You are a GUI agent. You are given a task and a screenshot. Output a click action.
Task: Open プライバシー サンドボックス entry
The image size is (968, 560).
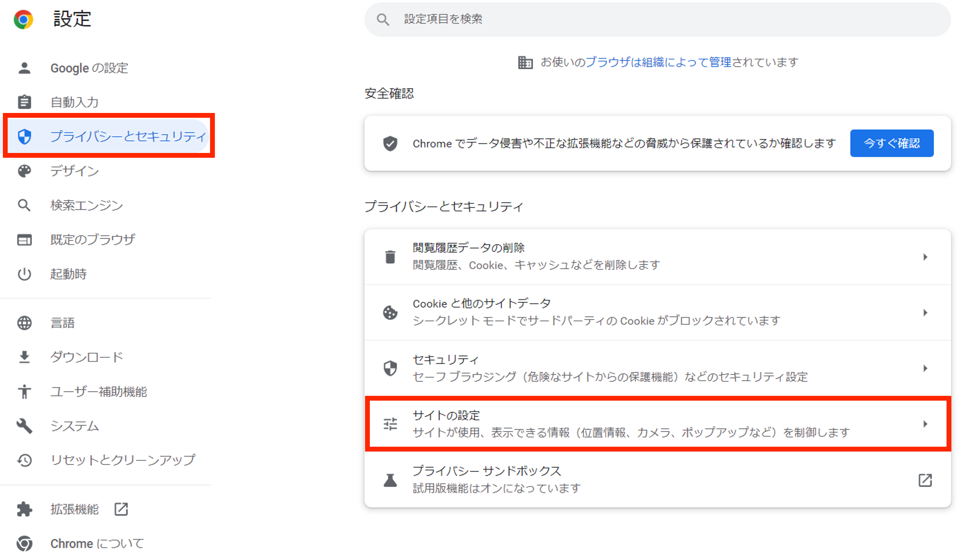(x=657, y=480)
